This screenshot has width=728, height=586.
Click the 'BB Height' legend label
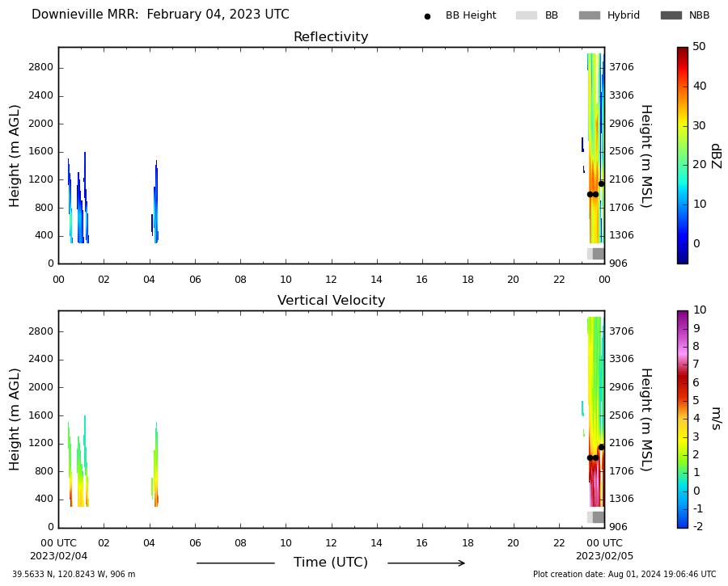471,15
